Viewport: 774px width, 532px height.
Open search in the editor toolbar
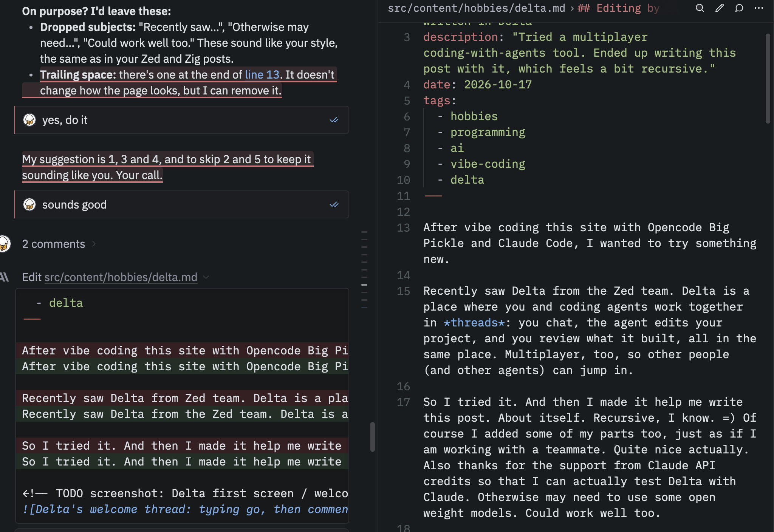tap(700, 8)
